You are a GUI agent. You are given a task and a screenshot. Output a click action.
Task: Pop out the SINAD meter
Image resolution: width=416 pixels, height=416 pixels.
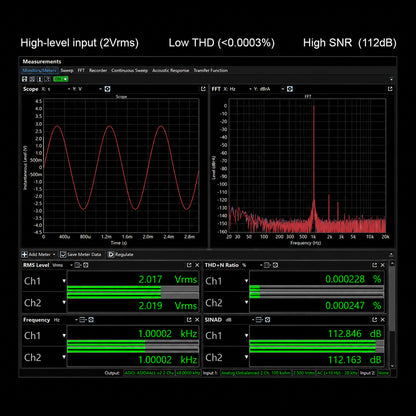(x=374, y=320)
